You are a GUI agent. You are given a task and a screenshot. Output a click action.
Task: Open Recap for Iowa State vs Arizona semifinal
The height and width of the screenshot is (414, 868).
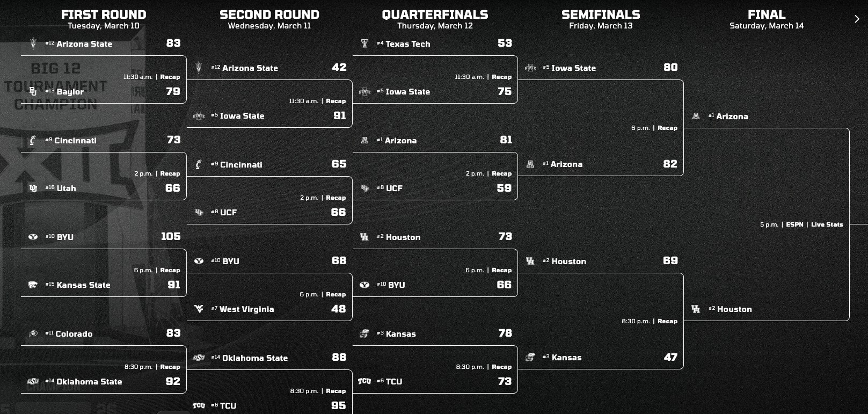(667, 128)
